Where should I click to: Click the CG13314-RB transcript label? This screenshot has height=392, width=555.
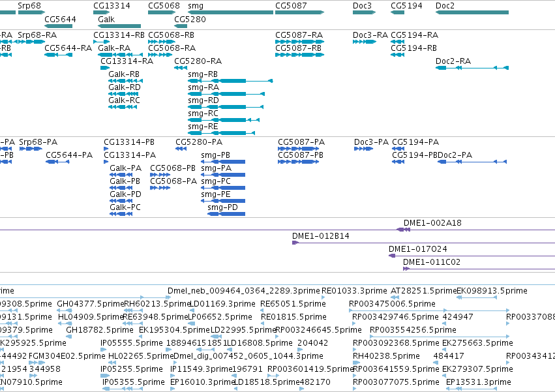119,35
